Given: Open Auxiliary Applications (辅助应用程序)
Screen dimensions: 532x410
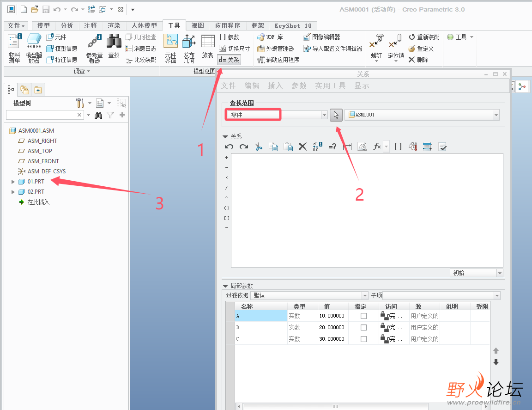Looking at the screenshot, I should (278, 60).
